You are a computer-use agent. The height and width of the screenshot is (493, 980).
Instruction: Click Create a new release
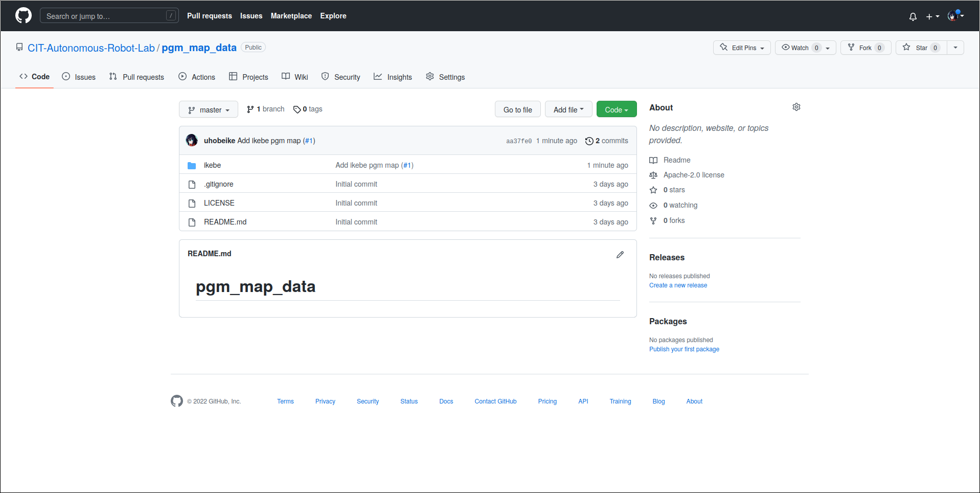[x=678, y=285]
